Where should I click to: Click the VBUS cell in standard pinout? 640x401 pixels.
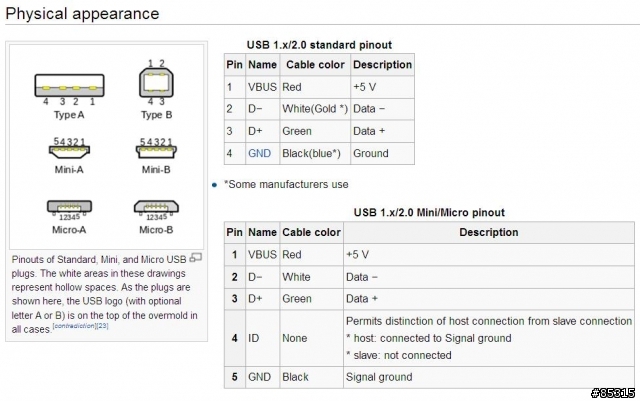[261, 87]
